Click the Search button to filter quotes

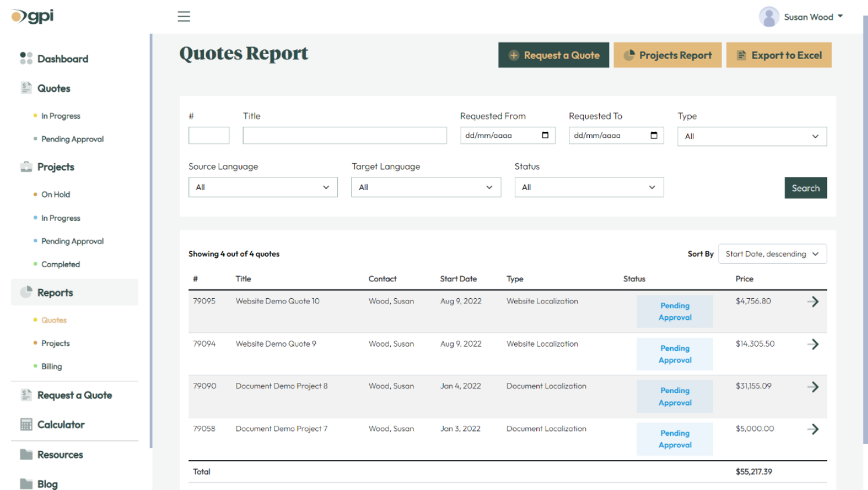[x=805, y=188]
